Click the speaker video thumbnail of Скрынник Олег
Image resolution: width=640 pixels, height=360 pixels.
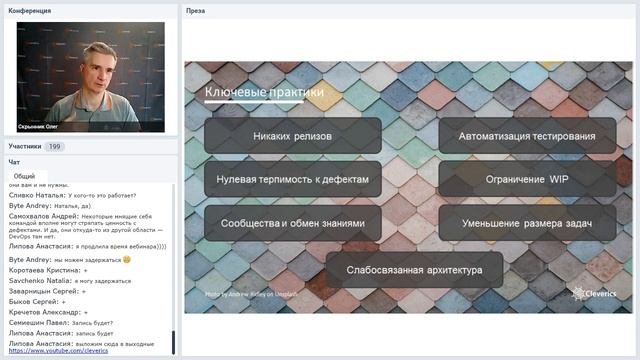coord(91,77)
